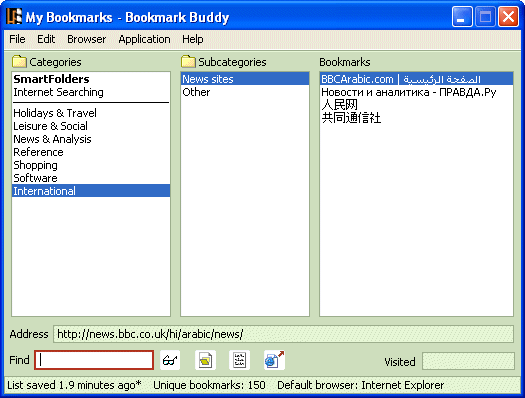The height and width of the screenshot is (398, 525).
Task: Click the Bookmark Buddy title bar icon
Action: coord(14,17)
